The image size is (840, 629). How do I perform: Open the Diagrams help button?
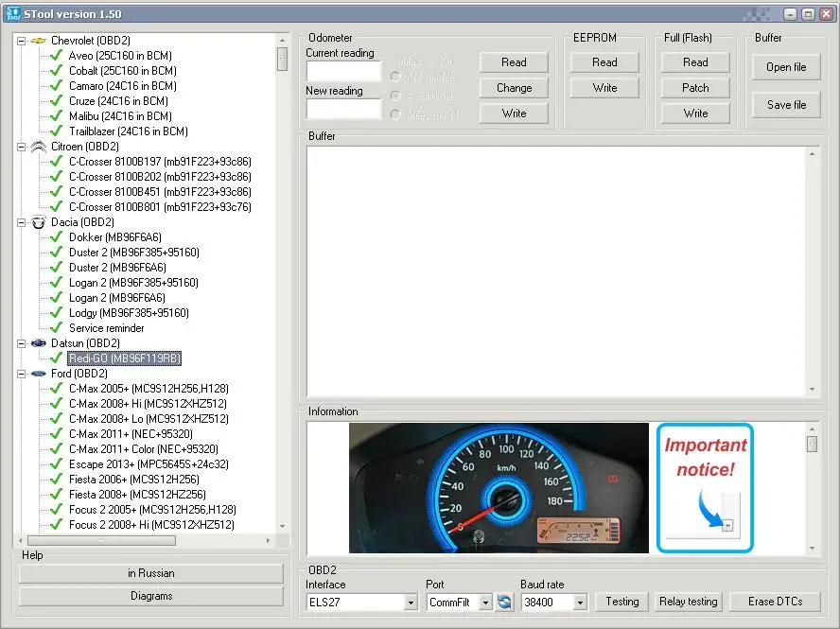[x=151, y=596]
